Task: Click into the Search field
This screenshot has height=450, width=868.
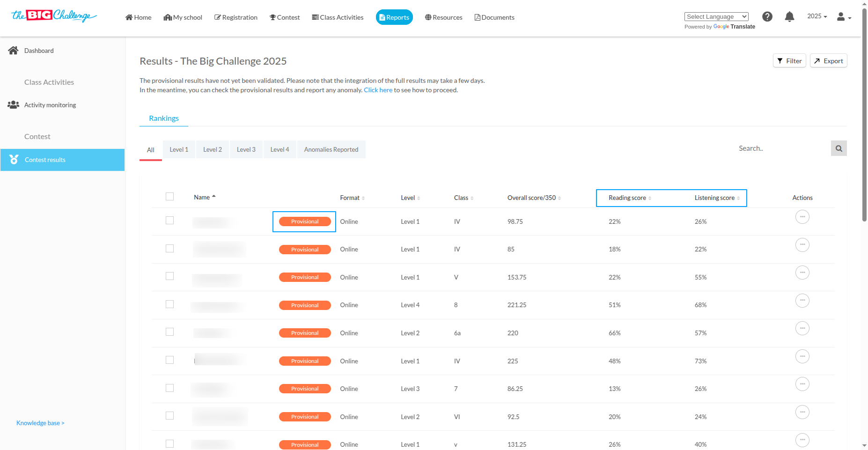Action: pos(782,148)
